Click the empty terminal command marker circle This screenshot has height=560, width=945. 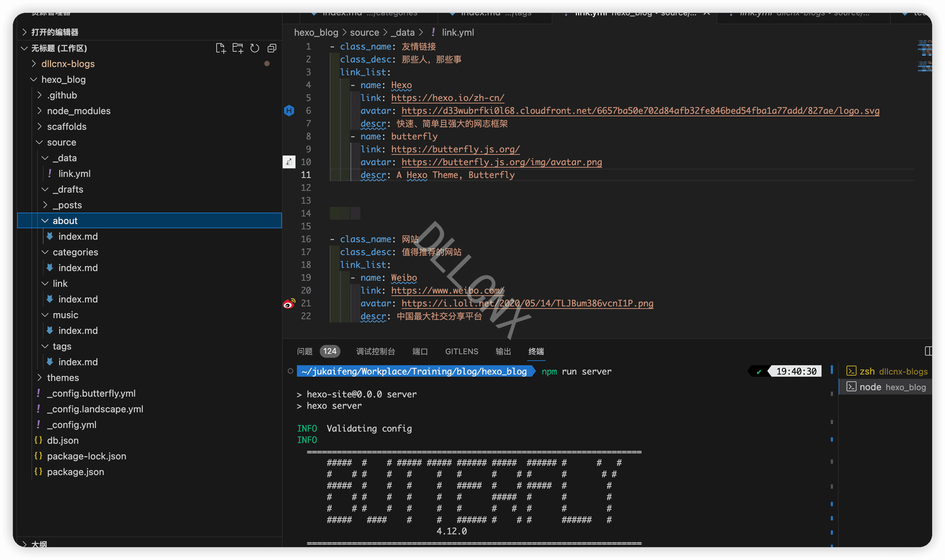pos(290,371)
